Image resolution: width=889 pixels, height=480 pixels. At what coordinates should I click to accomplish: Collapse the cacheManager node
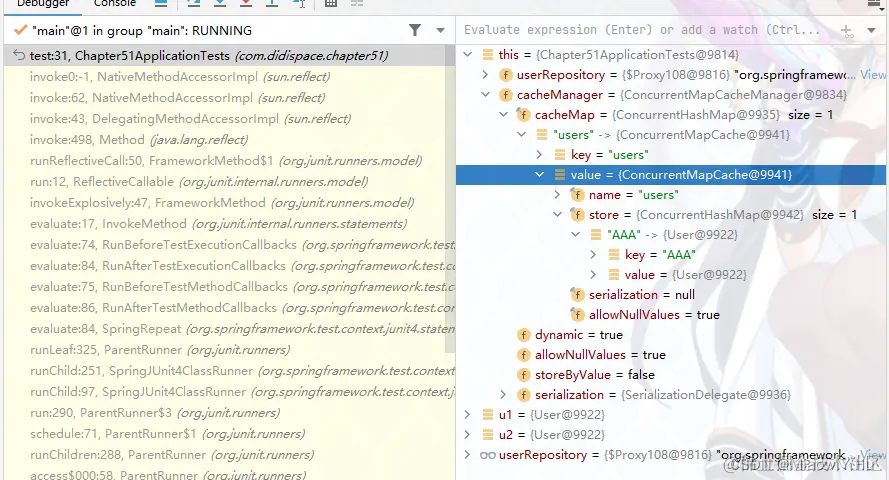pyautogui.click(x=485, y=95)
